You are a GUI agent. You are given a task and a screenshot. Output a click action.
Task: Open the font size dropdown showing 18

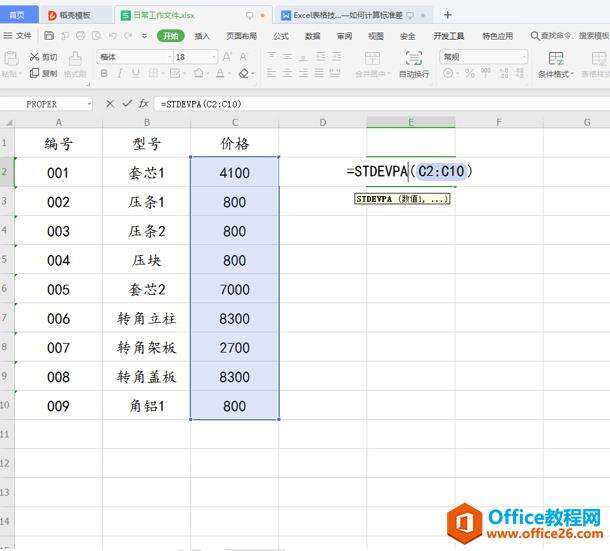pos(214,57)
